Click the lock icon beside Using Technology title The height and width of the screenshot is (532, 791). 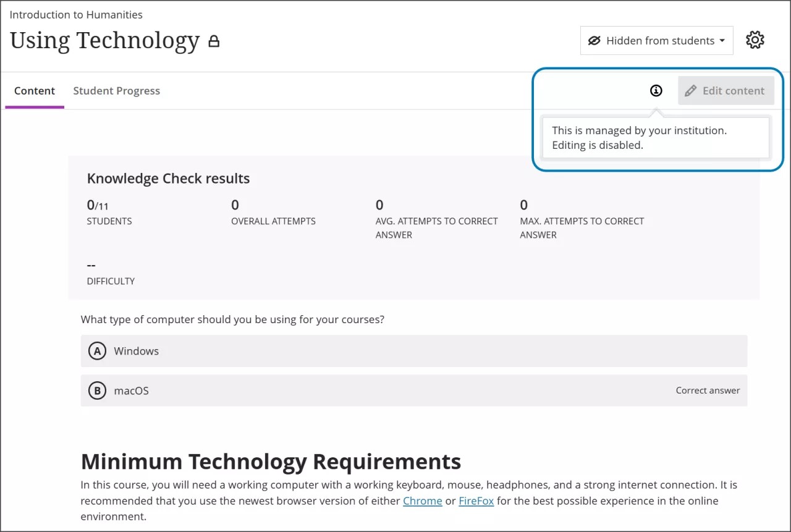click(213, 41)
